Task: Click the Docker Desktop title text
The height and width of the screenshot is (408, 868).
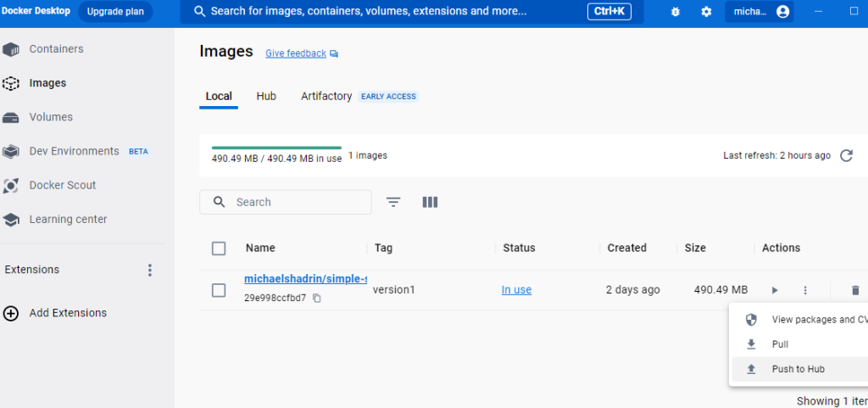Action: 36,11
